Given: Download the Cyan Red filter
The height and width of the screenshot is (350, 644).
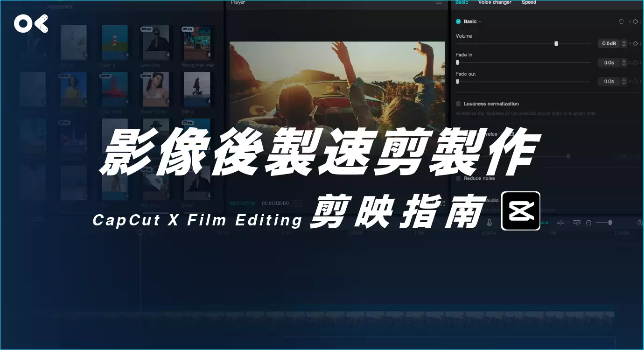Looking at the screenshot, I should click(126, 102).
